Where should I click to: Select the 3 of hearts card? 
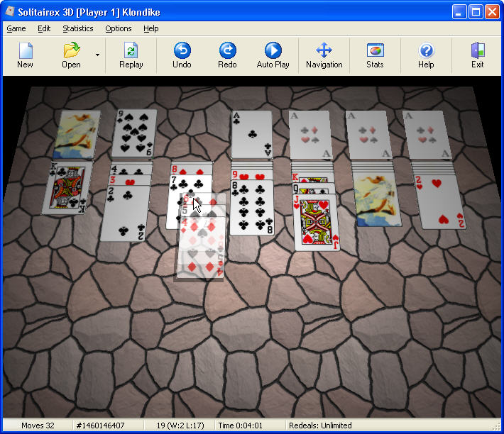point(131,180)
